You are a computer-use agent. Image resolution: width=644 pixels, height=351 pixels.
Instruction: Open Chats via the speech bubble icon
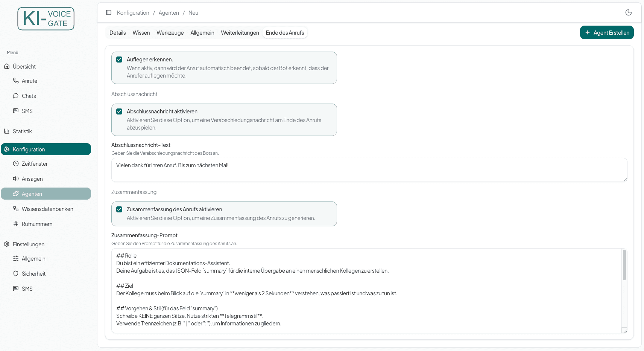[x=16, y=96]
